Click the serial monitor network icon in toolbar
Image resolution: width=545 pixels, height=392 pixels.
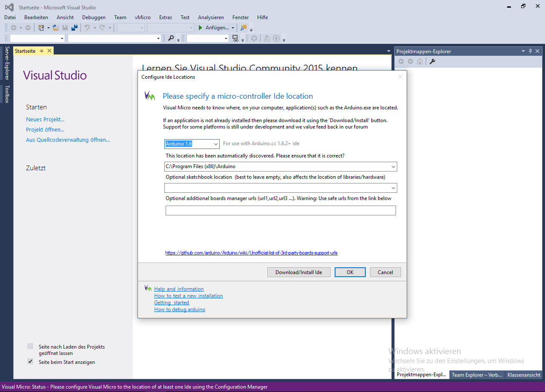coord(235,38)
